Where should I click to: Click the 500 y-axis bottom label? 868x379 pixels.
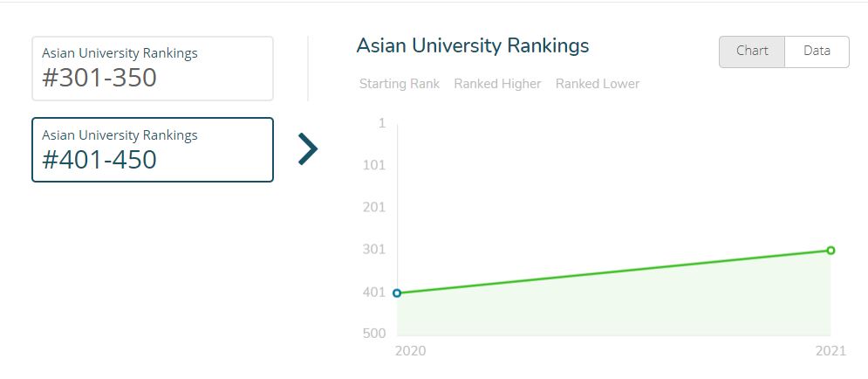click(373, 334)
